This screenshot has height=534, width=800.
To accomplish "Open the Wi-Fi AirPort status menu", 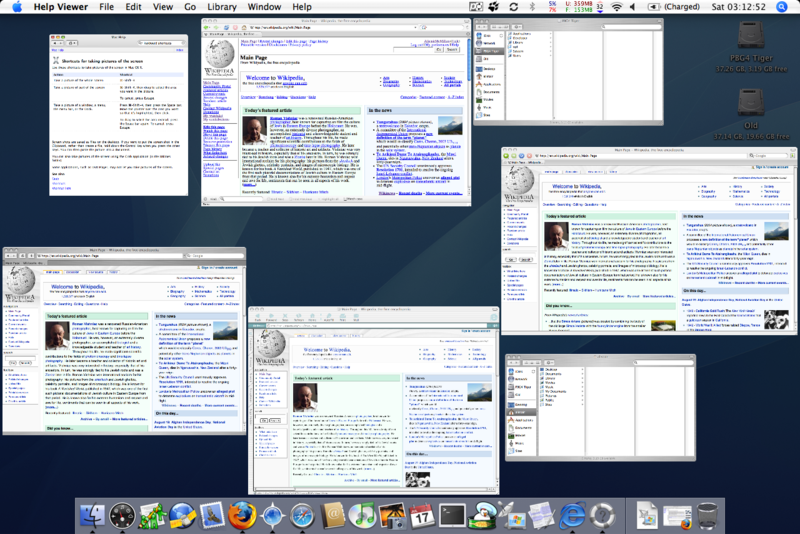I will [617, 7].
